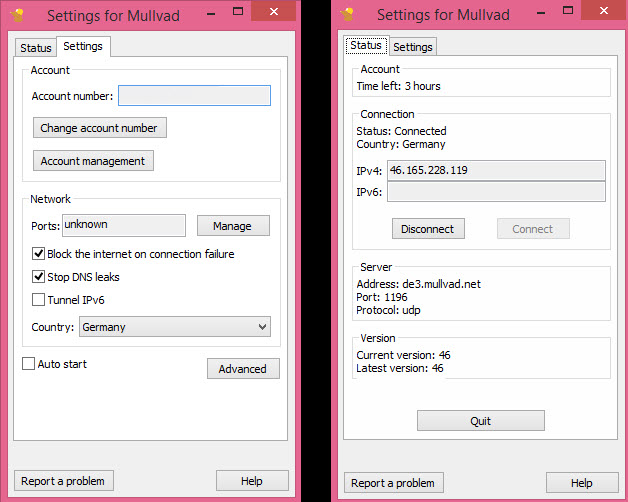
Task: Click Mullvad app icon in left window title bar
Action: click(x=17, y=15)
